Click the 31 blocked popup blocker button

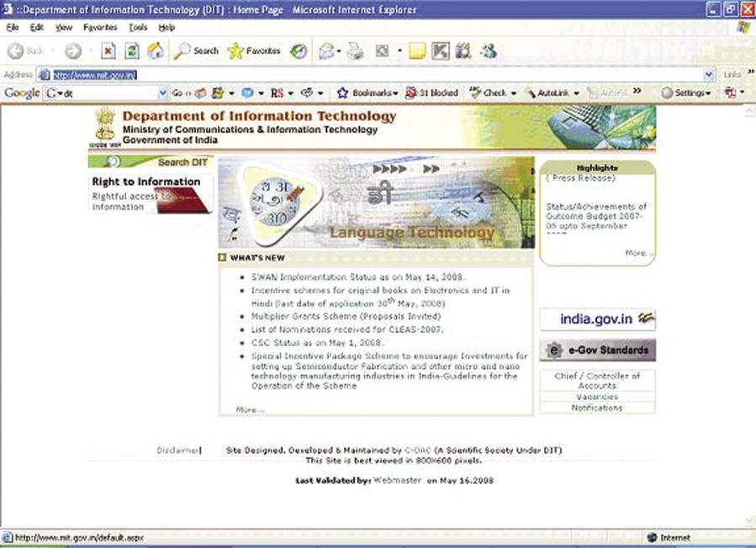[432, 93]
